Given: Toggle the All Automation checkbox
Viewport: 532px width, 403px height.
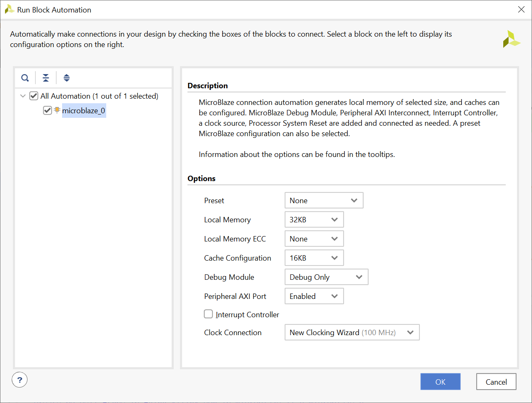Looking at the screenshot, I should [x=34, y=96].
